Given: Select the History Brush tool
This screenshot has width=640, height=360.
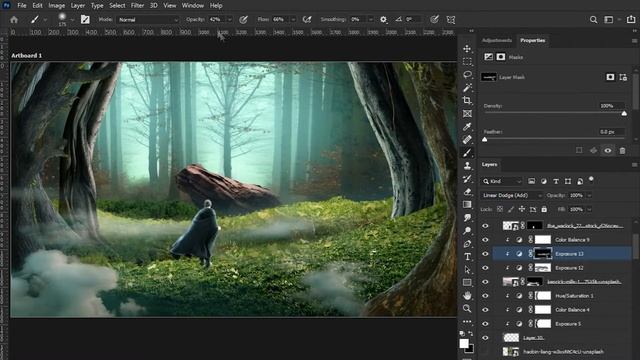Looking at the screenshot, I should 467,179.
